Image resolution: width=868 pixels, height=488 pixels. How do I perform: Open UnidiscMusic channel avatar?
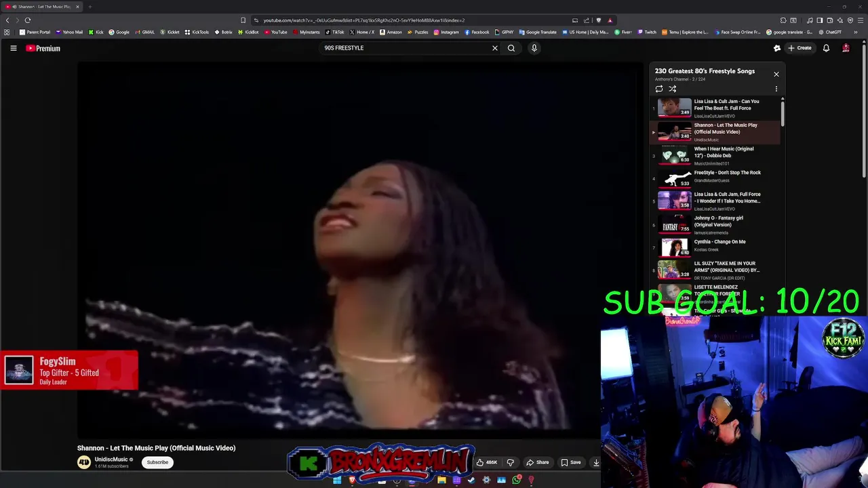(x=84, y=462)
